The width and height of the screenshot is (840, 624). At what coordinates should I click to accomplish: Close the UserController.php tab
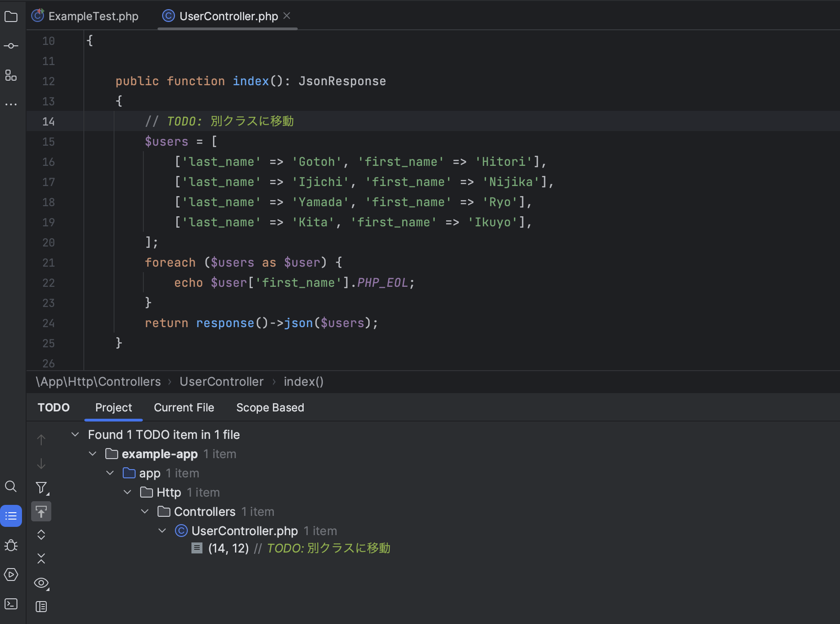(287, 16)
